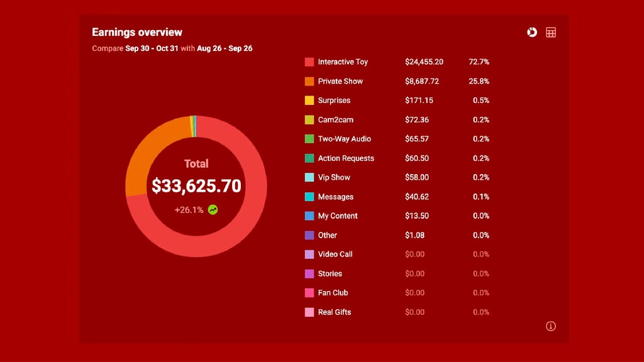The height and width of the screenshot is (362, 644).
Task: Click the My Content blue swatch
Action: 309,216
